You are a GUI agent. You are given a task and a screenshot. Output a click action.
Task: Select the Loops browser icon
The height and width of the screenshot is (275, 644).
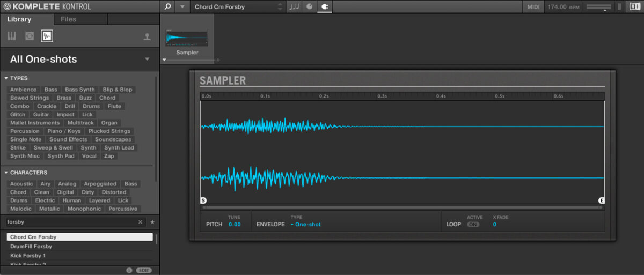(x=30, y=36)
